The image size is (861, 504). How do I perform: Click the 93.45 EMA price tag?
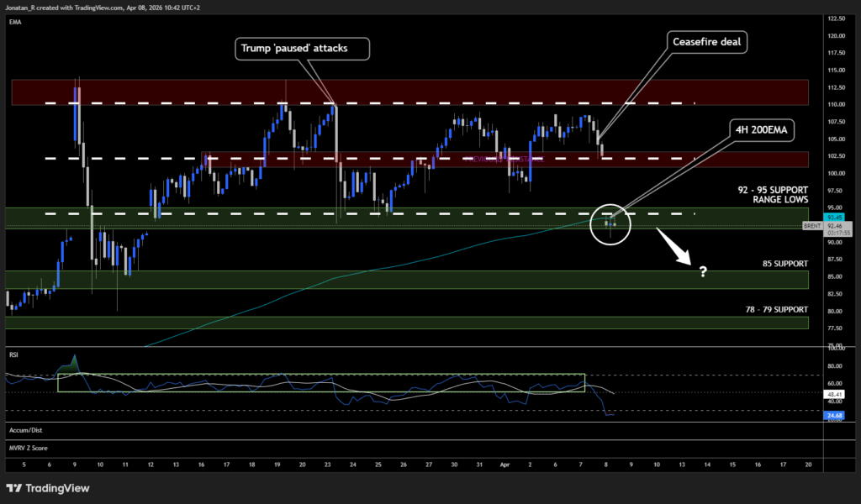811,216
